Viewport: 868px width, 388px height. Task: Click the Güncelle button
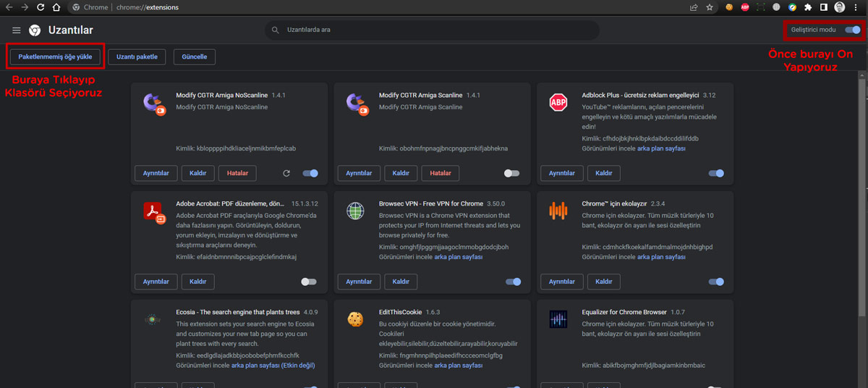(195, 56)
